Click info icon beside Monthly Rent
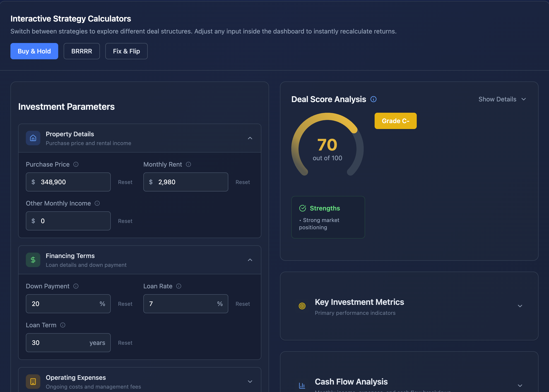This screenshot has width=549, height=392. coord(188,164)
